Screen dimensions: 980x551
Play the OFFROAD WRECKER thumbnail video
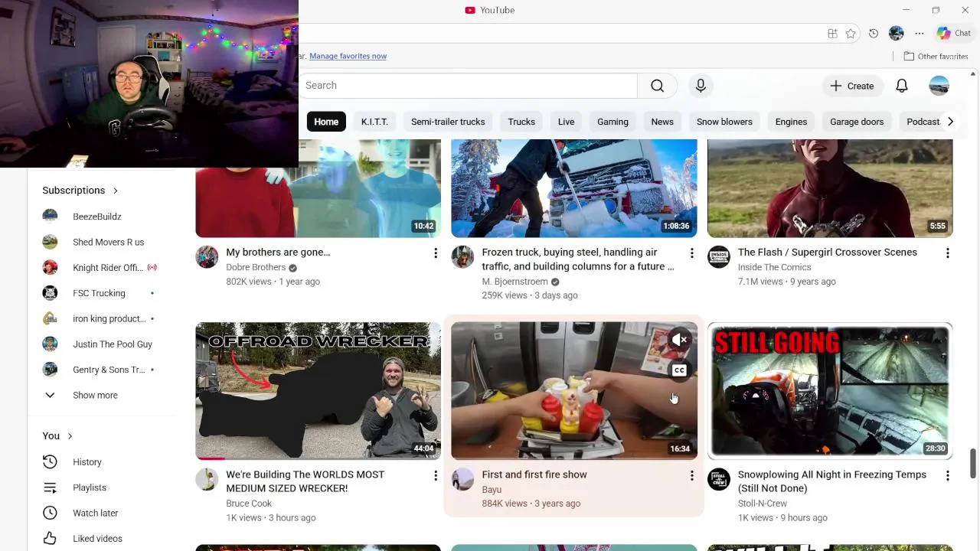(x=318, y=391)
